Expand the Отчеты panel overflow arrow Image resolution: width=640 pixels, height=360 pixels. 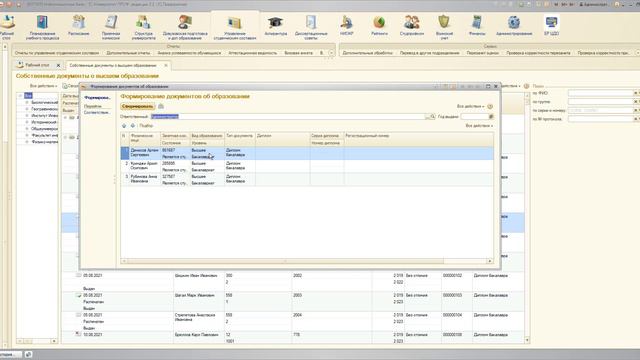point(331,53)
